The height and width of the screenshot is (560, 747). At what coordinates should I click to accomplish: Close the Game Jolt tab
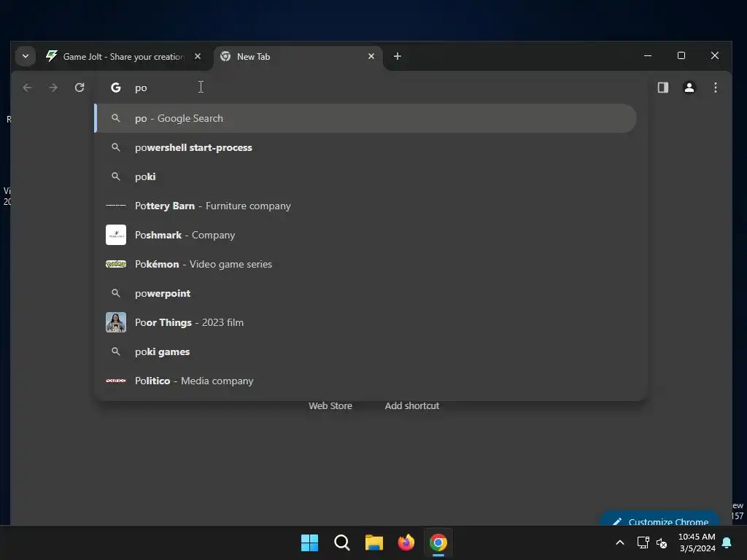click(197, 56)
